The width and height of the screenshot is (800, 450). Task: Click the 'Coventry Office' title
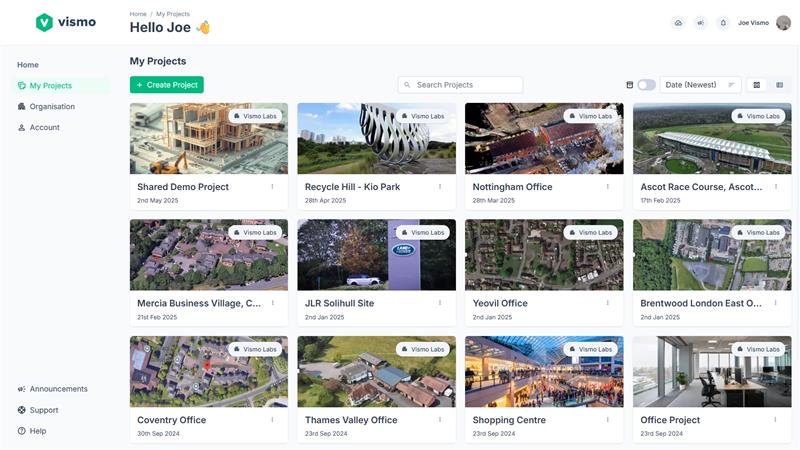tap(171, 420)
